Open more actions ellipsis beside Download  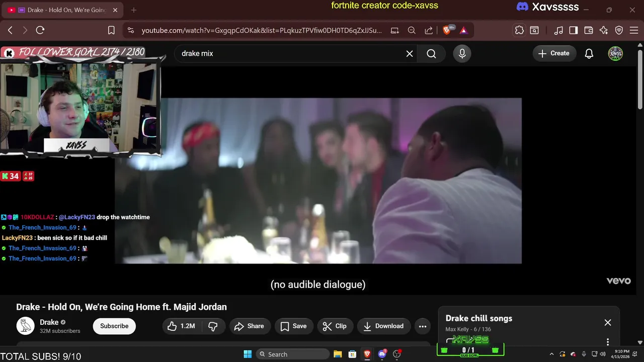coord(423,326)
